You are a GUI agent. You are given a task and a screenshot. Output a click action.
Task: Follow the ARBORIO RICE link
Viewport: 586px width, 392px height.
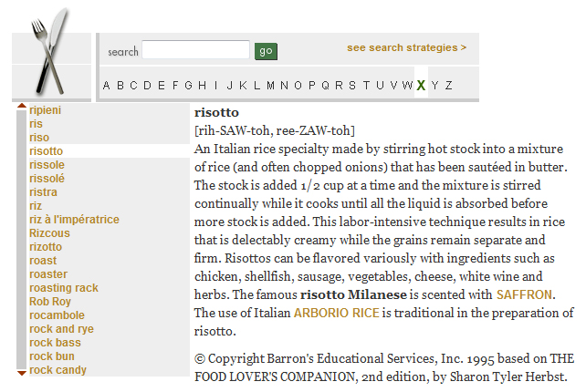pos(336,313)
